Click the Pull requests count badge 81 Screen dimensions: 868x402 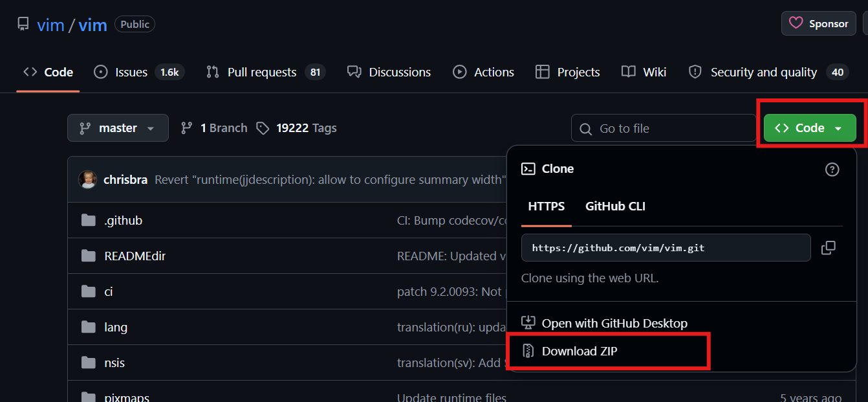tap(315, 72)
